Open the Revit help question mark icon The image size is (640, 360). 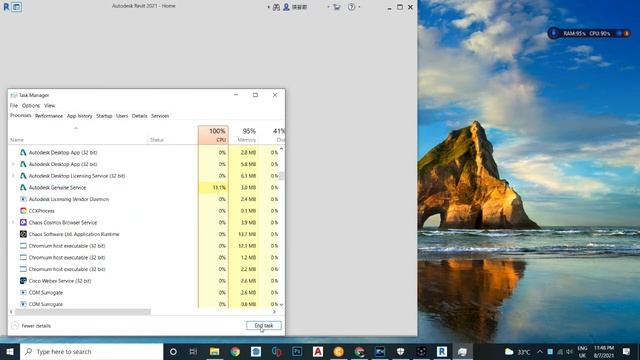click(x=351, y=7)
